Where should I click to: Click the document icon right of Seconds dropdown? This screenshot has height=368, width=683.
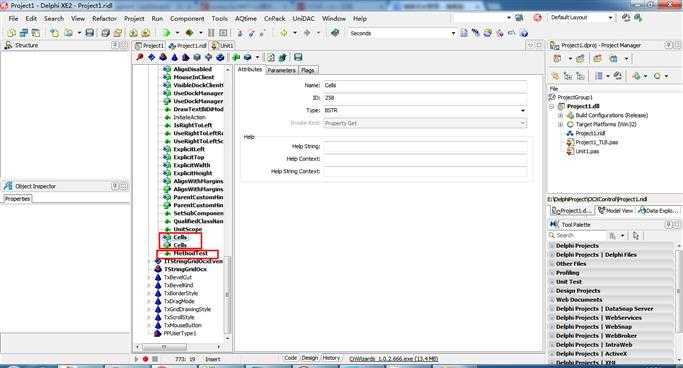click(464, 33)
